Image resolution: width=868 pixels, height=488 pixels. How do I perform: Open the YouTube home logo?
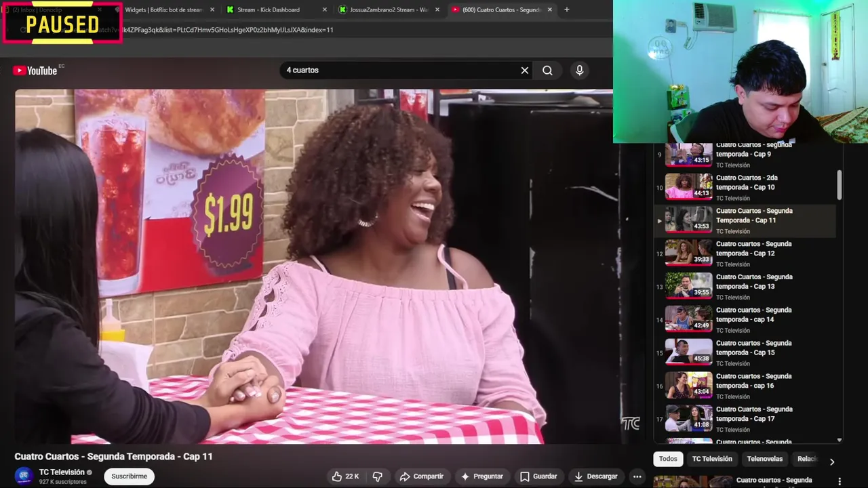pyautogui.click(x=35, y=70)
